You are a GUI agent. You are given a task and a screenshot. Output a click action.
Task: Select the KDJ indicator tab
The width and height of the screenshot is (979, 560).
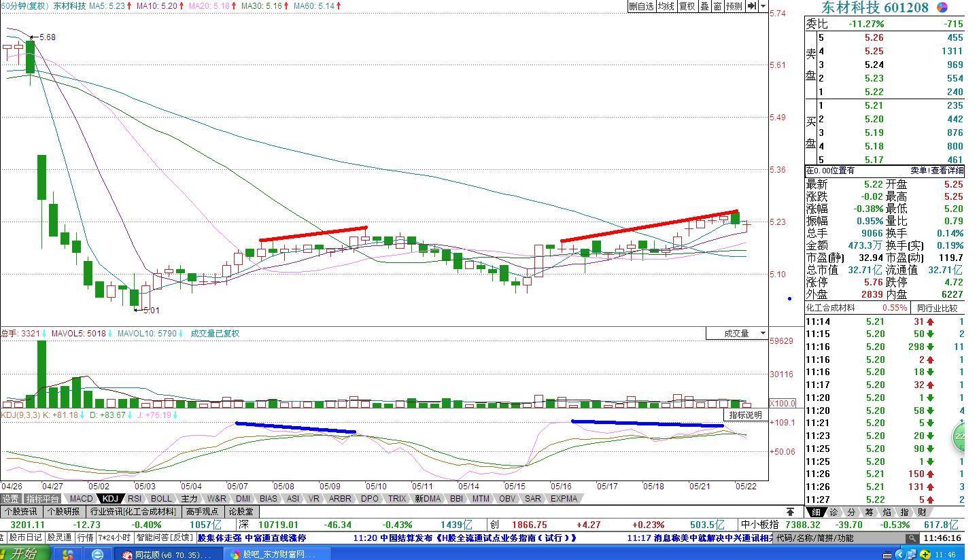[110, 499]
